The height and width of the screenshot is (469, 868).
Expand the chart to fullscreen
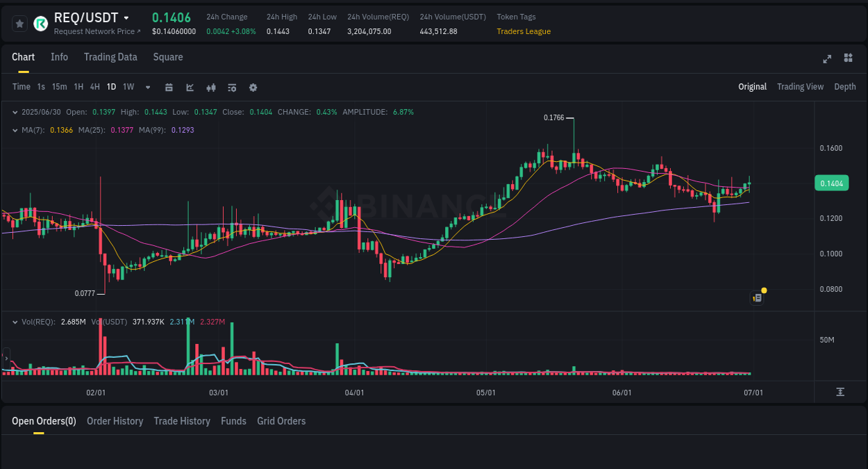[827, 59]
